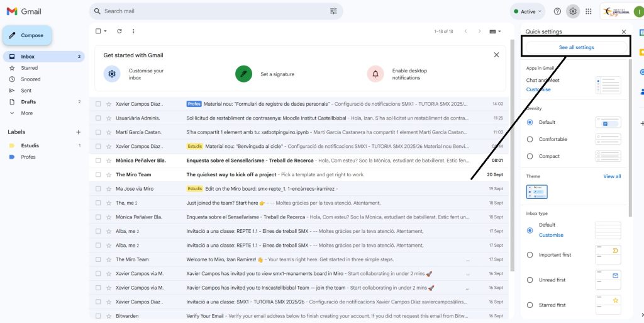Viewport: 644px width, 323px height.
Task: Select Default density radio button
Action: 530,122
